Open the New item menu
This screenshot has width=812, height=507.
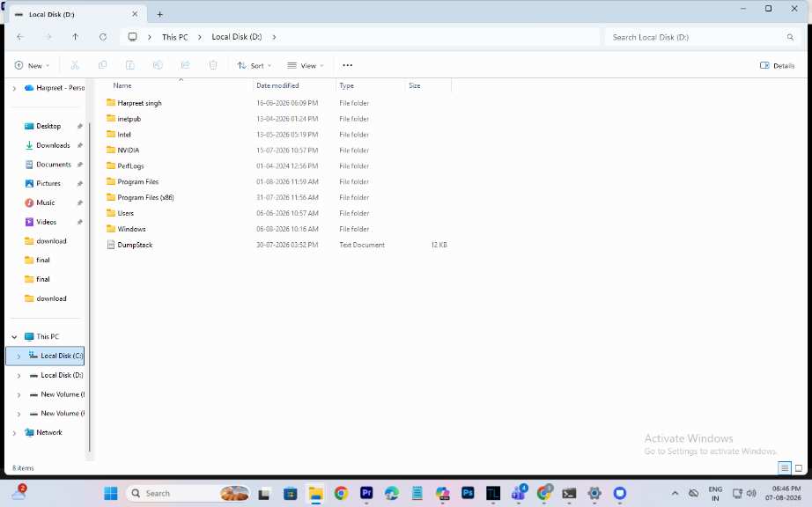32,66
